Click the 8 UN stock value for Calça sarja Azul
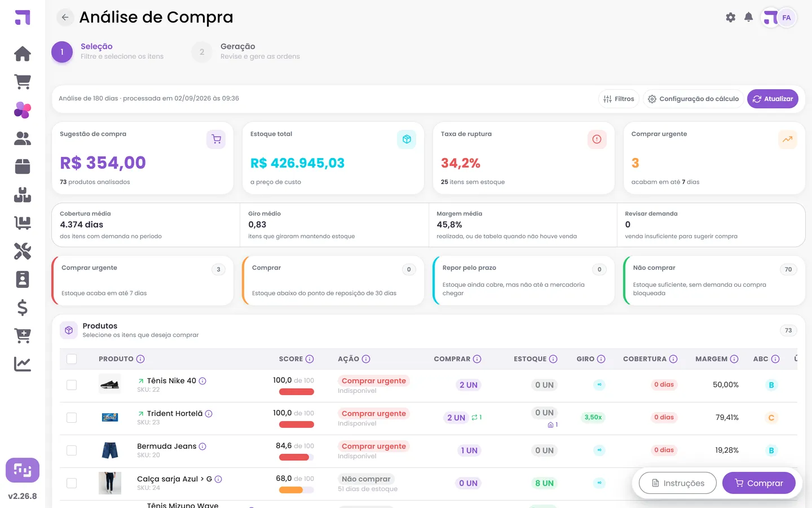The height and width of the screenshot is (508, 812). pos(544,483)
